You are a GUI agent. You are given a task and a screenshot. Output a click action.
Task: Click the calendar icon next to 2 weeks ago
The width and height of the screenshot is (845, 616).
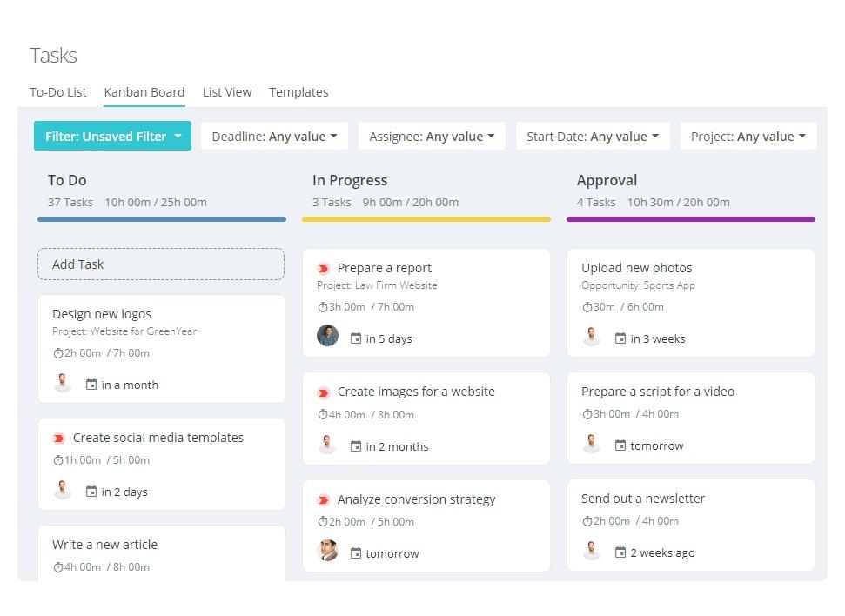point(620,552)
